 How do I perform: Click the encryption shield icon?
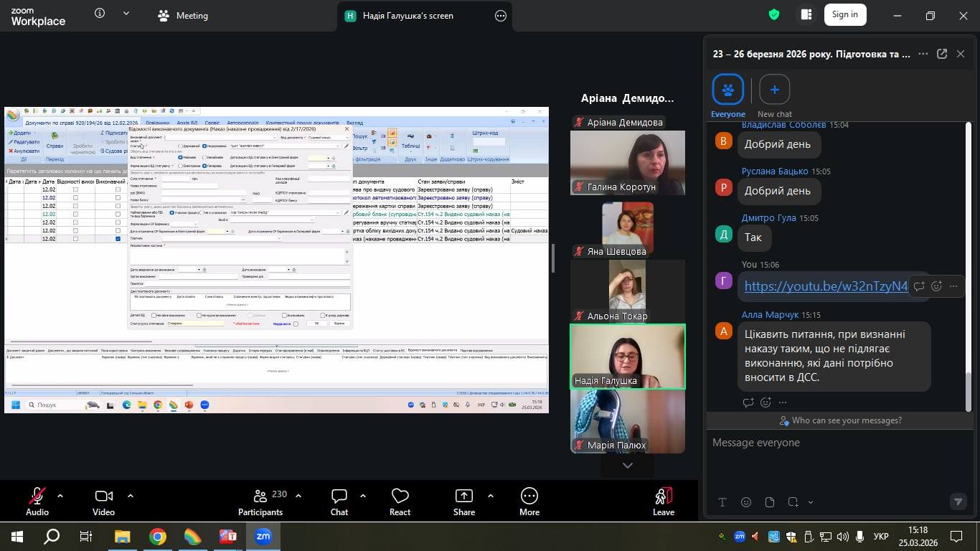point(774,15)
